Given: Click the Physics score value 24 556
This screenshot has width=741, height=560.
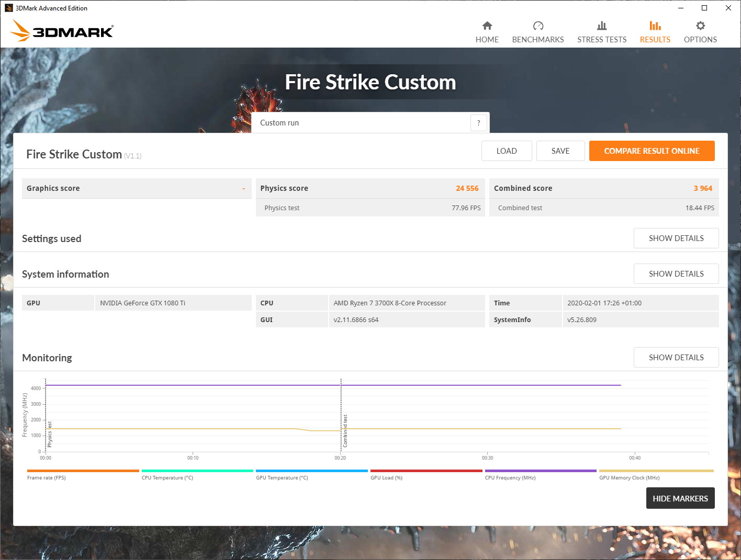Looking at the screenshot, I should click(467, 188).
